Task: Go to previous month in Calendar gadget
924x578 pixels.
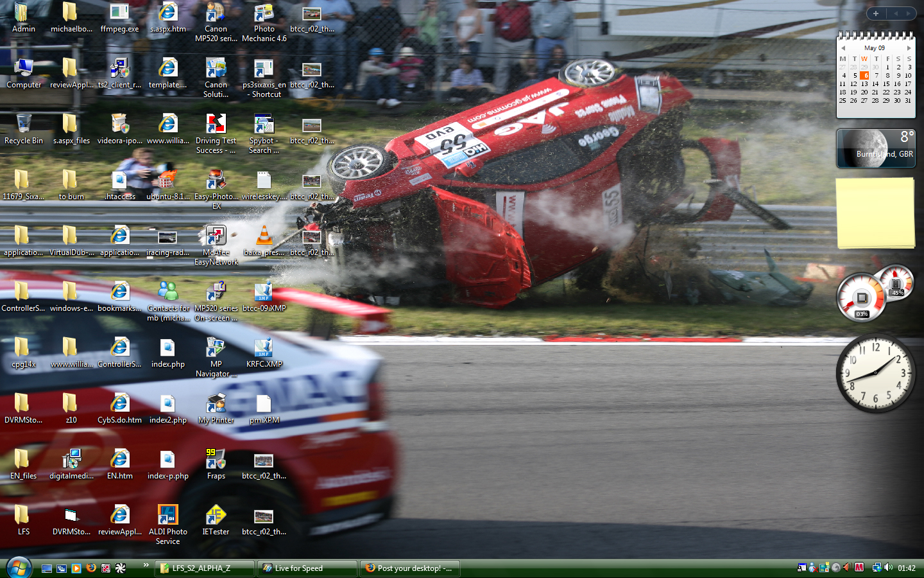Action: point(843,48)
